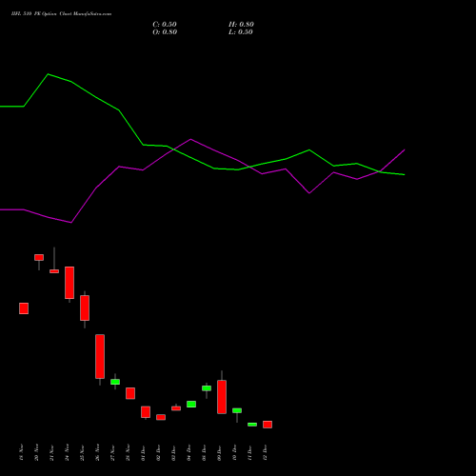Click the red candle above 24 Nov
476x476 pixels.
point(69,283)
